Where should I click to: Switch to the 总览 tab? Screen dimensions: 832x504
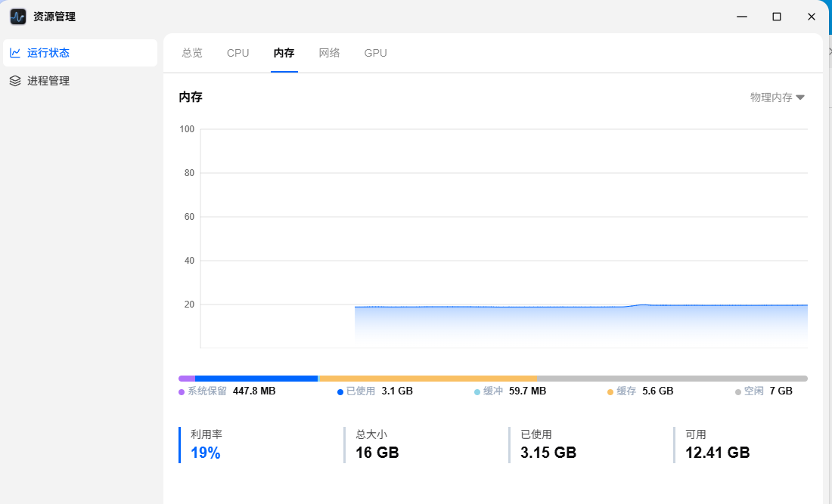click(x=192, y=53)
